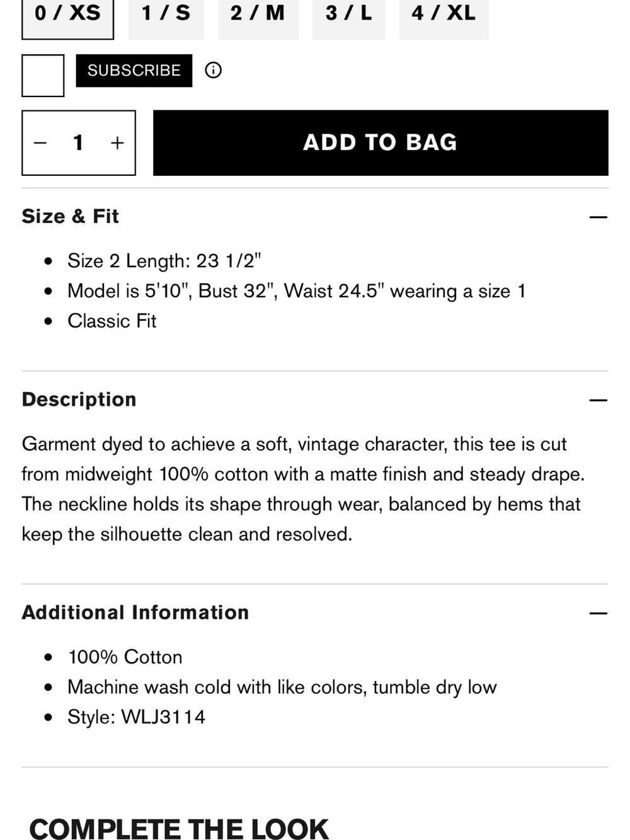Collapse Additional Information minus icon
This screenshot has width=630, height=840.
click(x=598, y=613)
